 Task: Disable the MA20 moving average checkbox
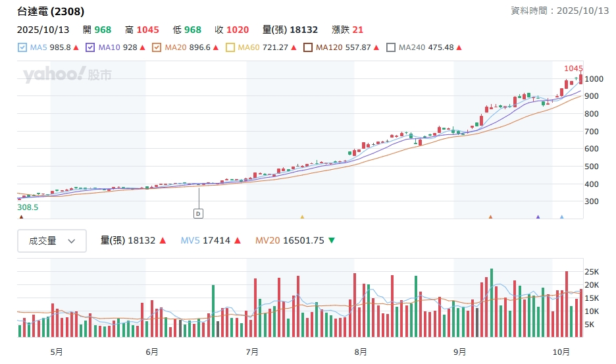[157, 47]
